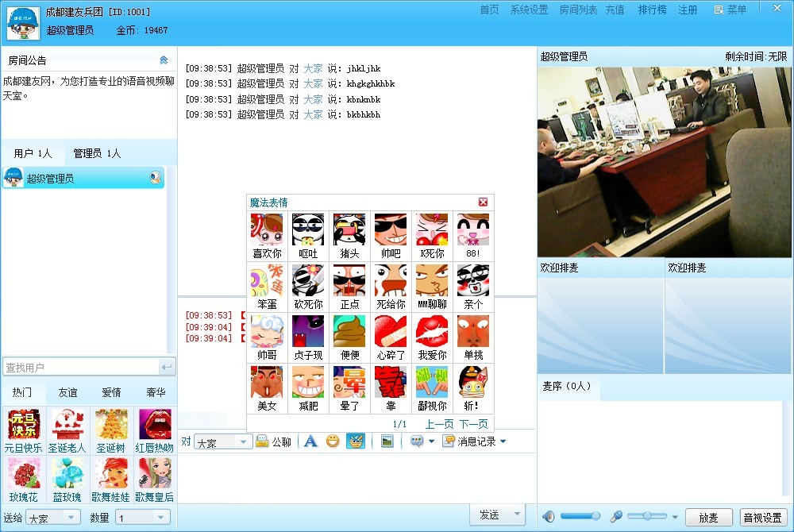Switch to the 用户 1人 tab
Viewport: 794px width, 532px height.
(x=33, y=153)
